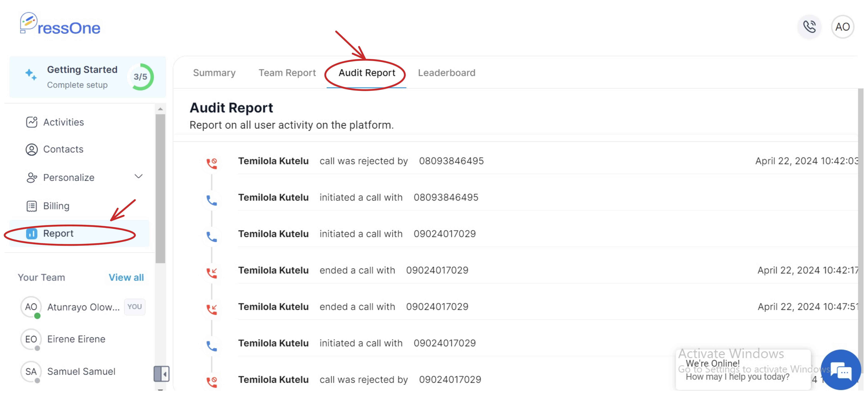Image resolution: width=868 pixels, height=395 pixels.
Task: Select team member Eirene Eirene
Action: pyautogui.click(x=76, y=339)
